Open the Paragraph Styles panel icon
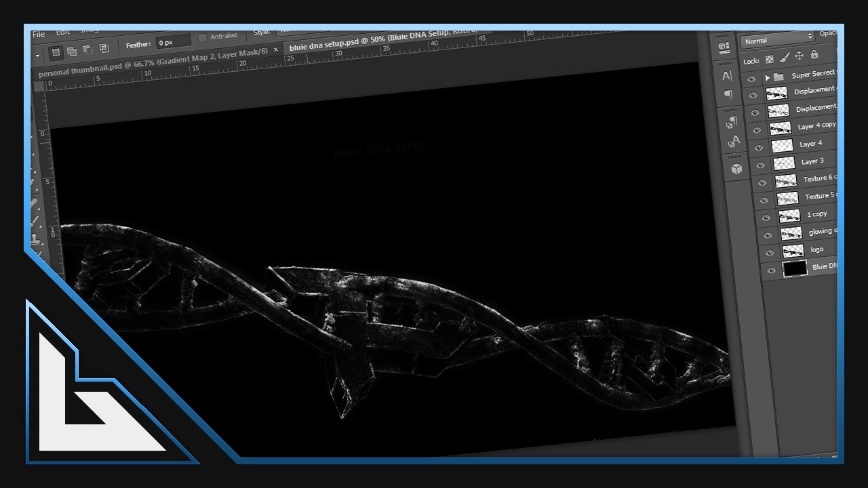The width and height of the screenshot is (868, 488). [732, 123]
